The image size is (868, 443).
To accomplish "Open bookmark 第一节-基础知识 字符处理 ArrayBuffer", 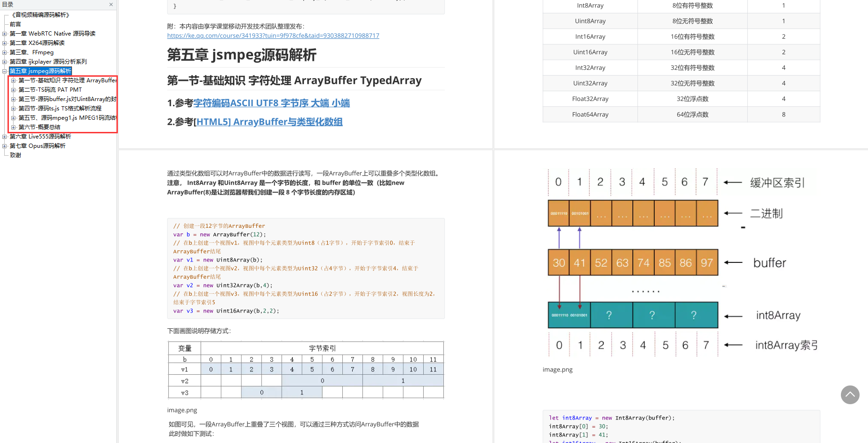I will tap(67, 80).
